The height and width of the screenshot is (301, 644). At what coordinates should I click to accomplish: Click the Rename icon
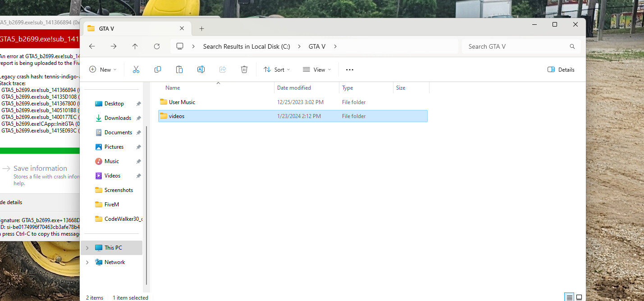click(201, 69)
